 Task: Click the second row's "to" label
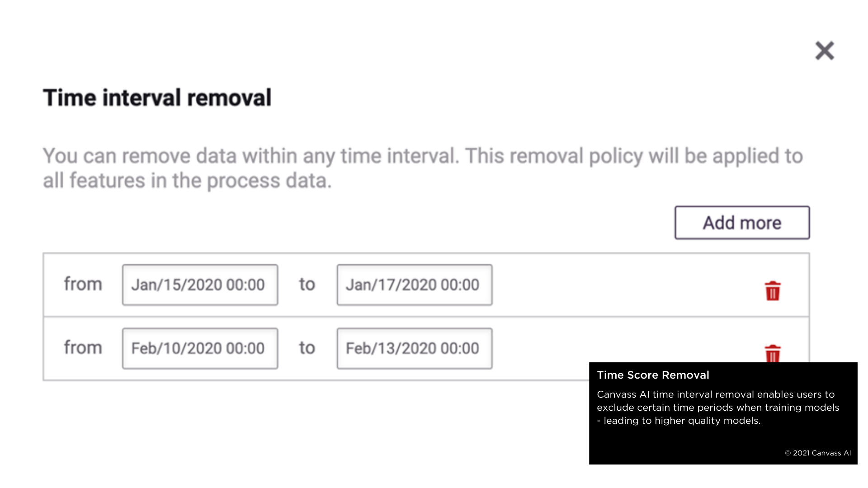(307, 348)
